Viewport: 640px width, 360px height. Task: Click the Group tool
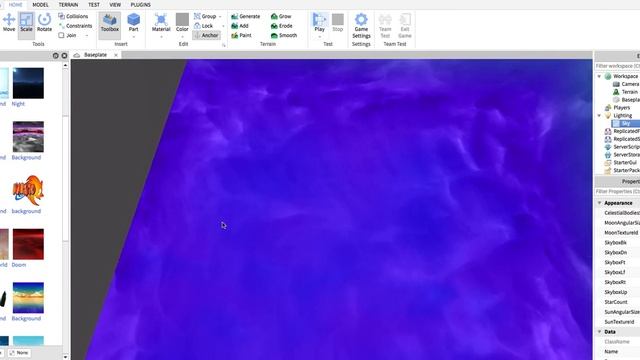point(205,16)
